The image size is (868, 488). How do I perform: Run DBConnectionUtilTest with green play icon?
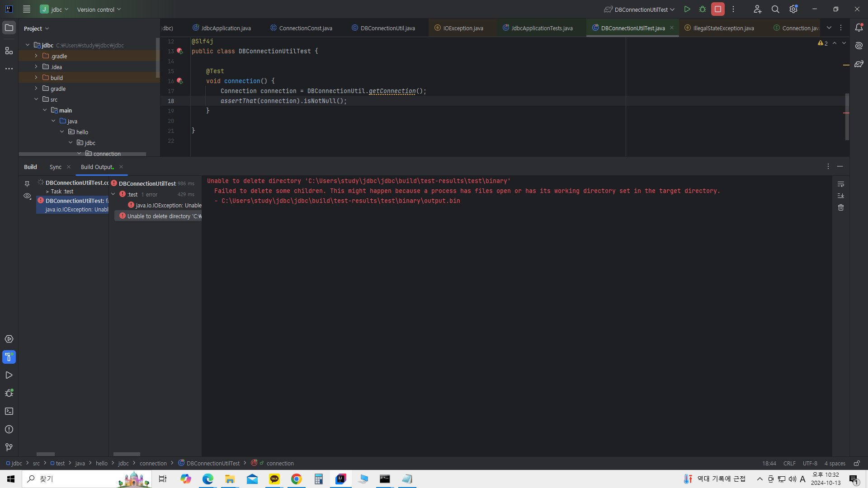point(687,9)
